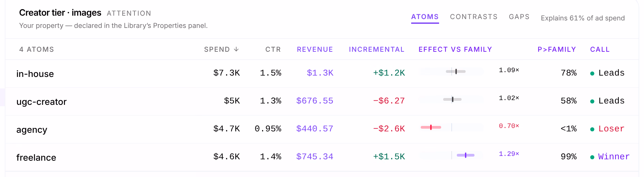This screenshot has height=177, width=644.
Task: Click the +$1.5K incremental value
Action: 389,157
